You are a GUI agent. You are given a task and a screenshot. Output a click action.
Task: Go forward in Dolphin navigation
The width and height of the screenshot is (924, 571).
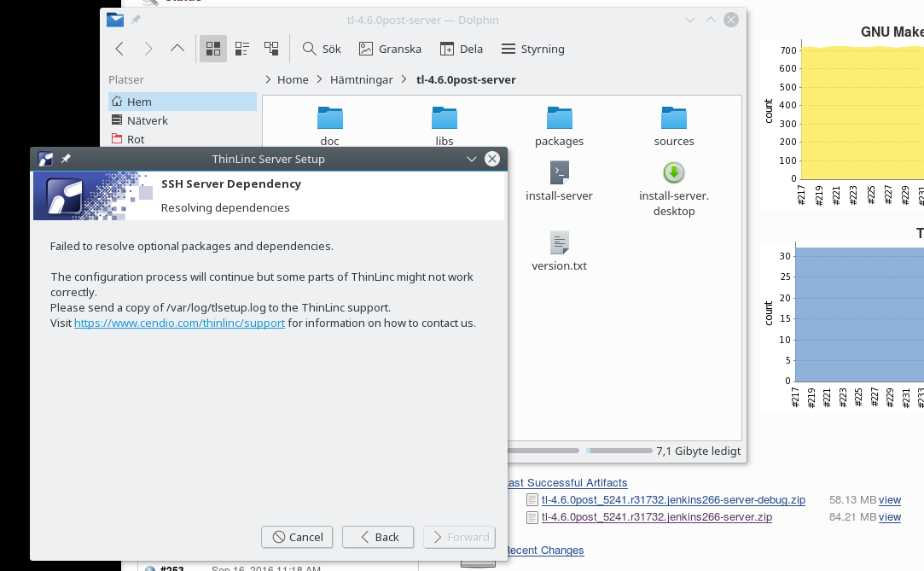pyautogui.click(x=148, y=49)
